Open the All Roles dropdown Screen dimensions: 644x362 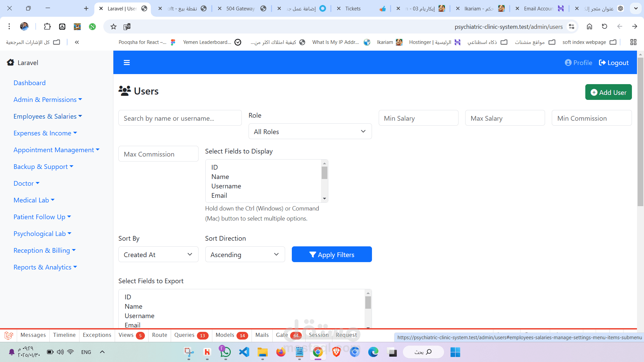(x=310, y=132)
